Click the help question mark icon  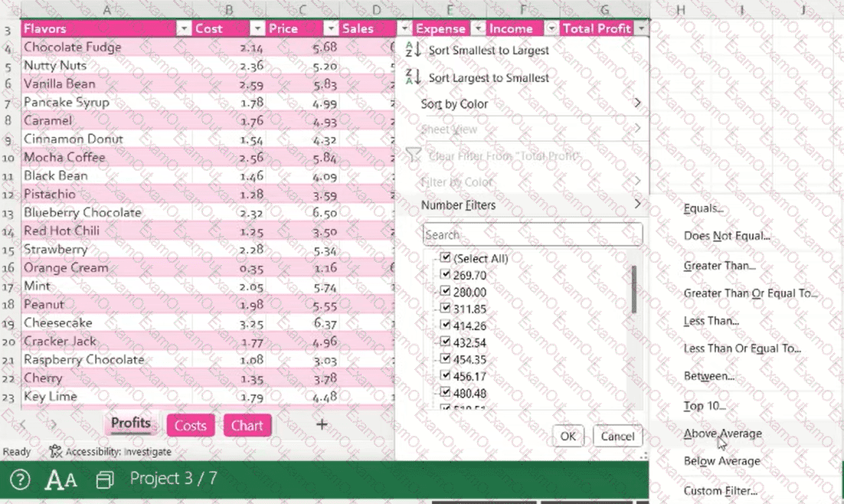[x=20, y=479]
